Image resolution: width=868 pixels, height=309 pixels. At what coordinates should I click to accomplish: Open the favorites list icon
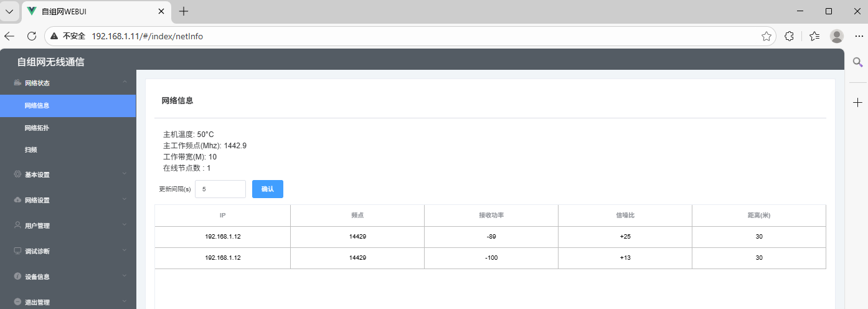[x=814, y=36]
